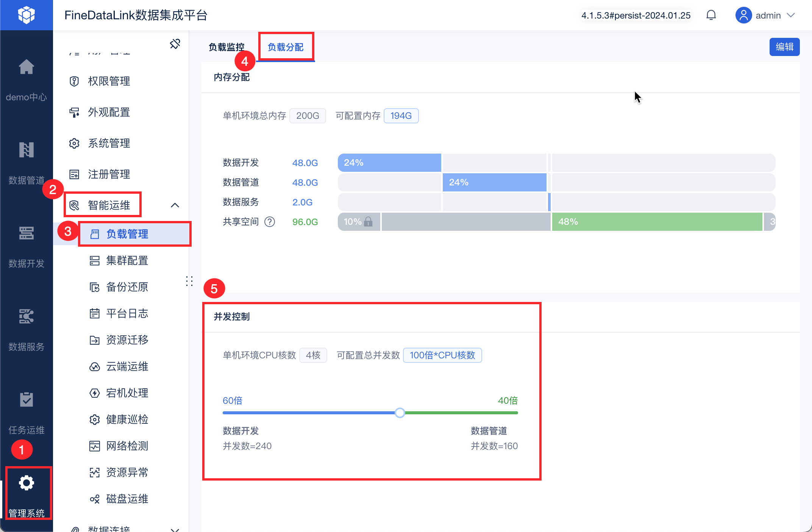Click the 资源迁移 icon

click(94, 340)
